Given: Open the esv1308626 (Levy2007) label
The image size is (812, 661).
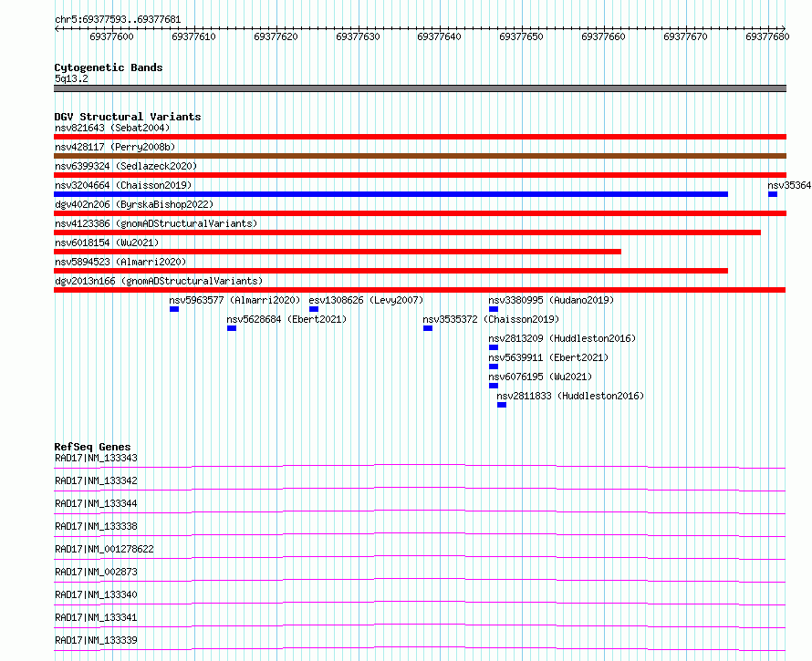Looking at the screenshot, I should coord(366,300).
